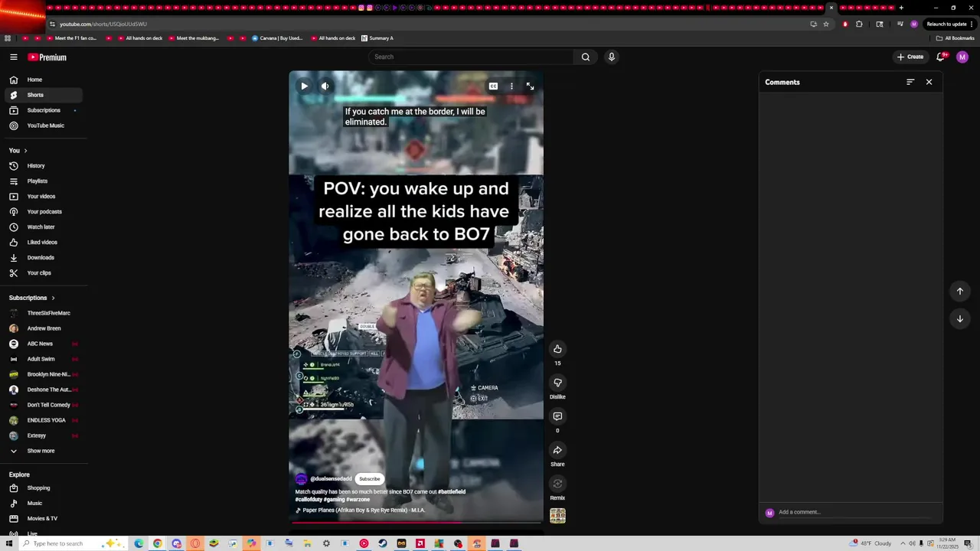The height and width of the screenshot is (551, 980).
Task: Open the Short's three-dot more options
Action: point(511,86)
